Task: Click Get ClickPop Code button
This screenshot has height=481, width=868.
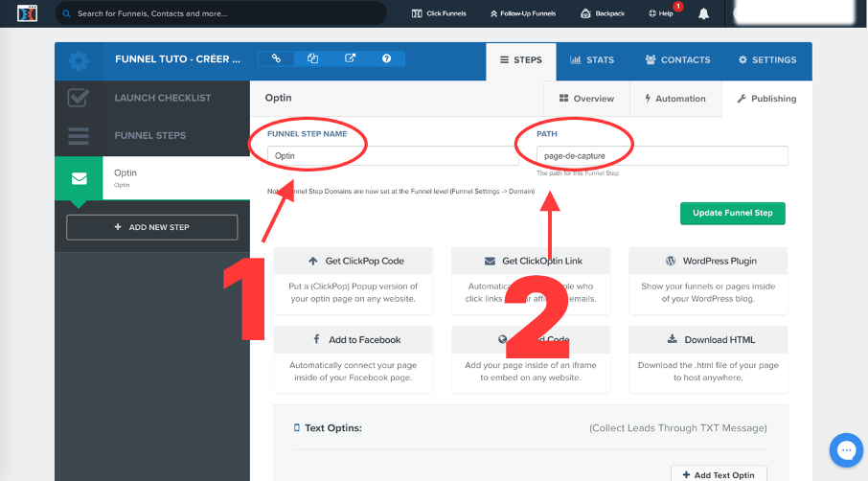Action: (354, 262)
